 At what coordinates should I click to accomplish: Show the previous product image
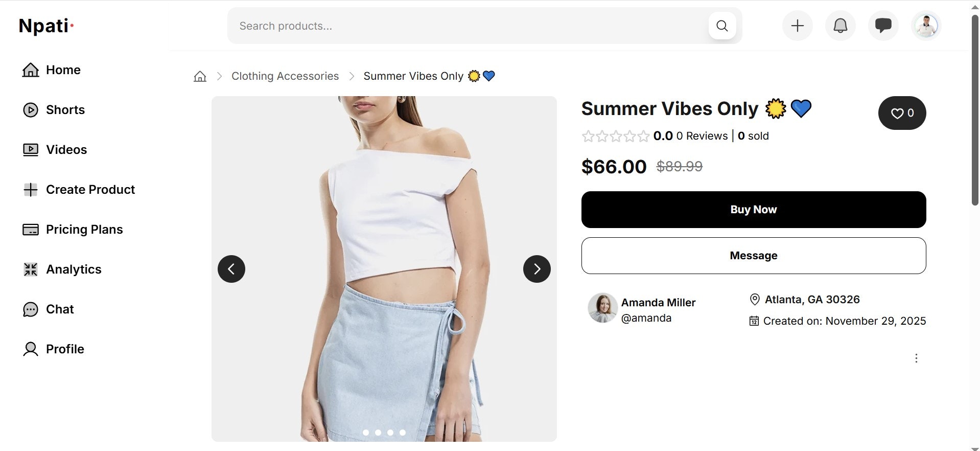click(x=231, y=268)
